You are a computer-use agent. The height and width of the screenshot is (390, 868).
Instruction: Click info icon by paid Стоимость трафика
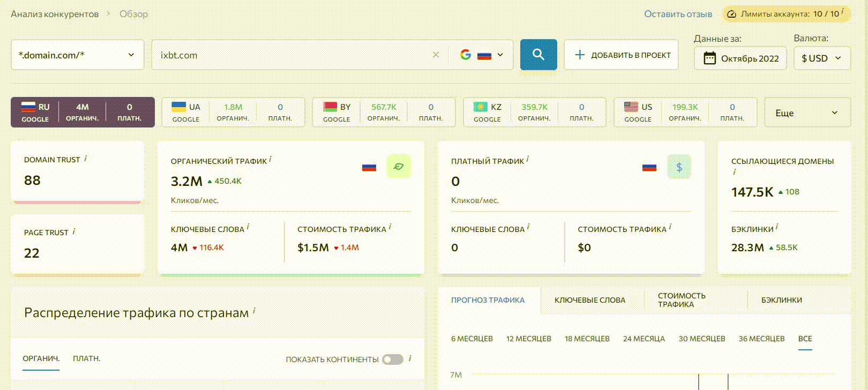point(670,227)
